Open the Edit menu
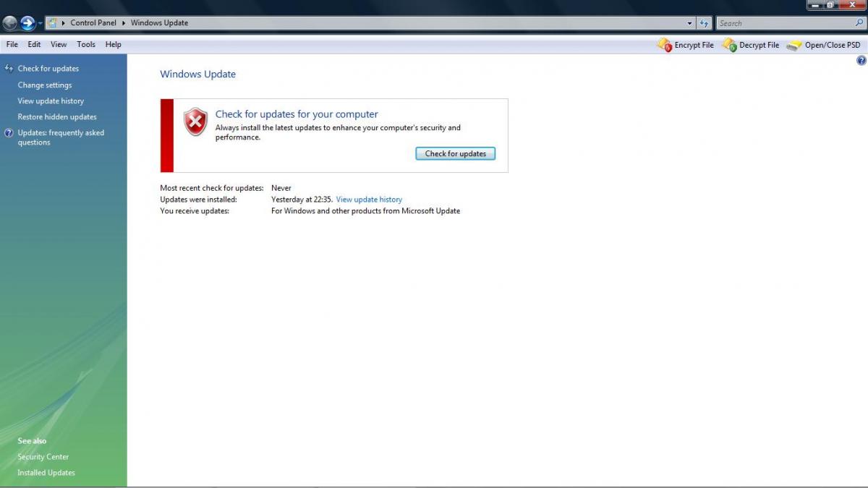 pos(34,45)
